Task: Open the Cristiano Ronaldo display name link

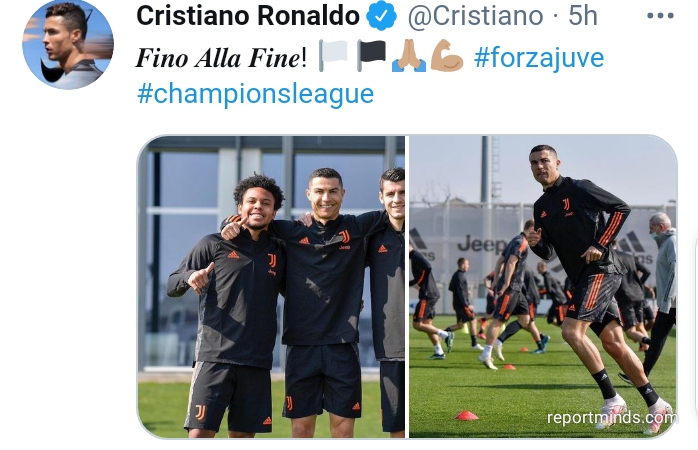Action: [x=248, y=16]
